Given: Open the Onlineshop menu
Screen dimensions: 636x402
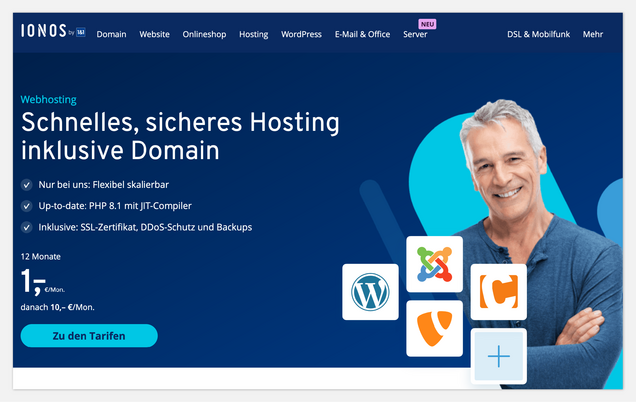Looking at the screenshot, I should point(204,34).
